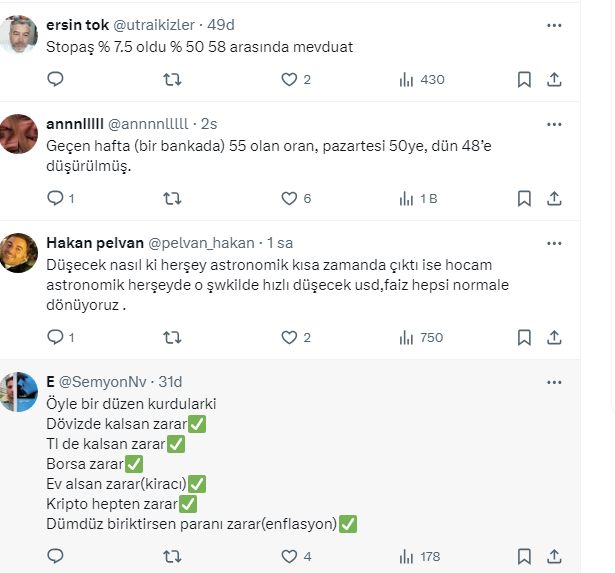The height and width of the screenshot is (573, 615).
Task: Open Hakan pelvan's profile name link
Action: point(94,243)
